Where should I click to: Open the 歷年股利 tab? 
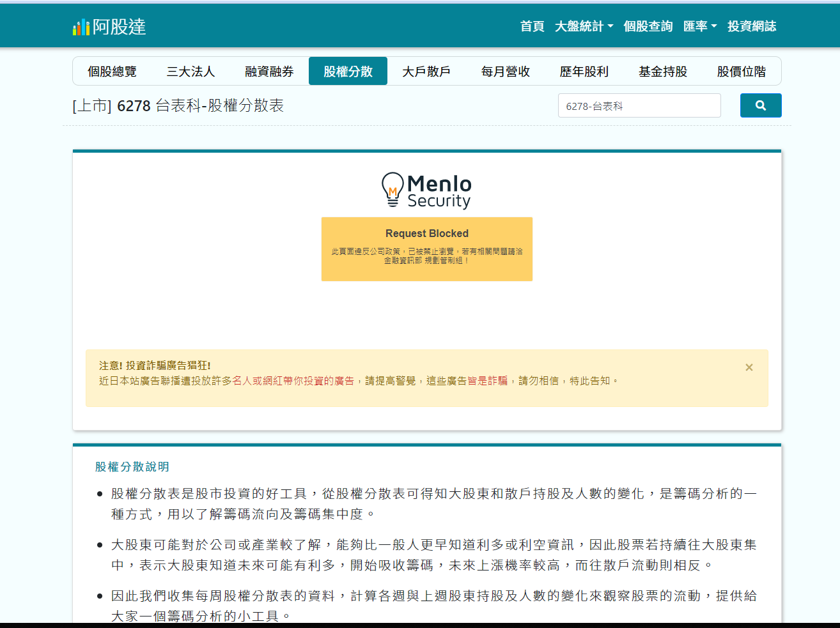(584, 71)
